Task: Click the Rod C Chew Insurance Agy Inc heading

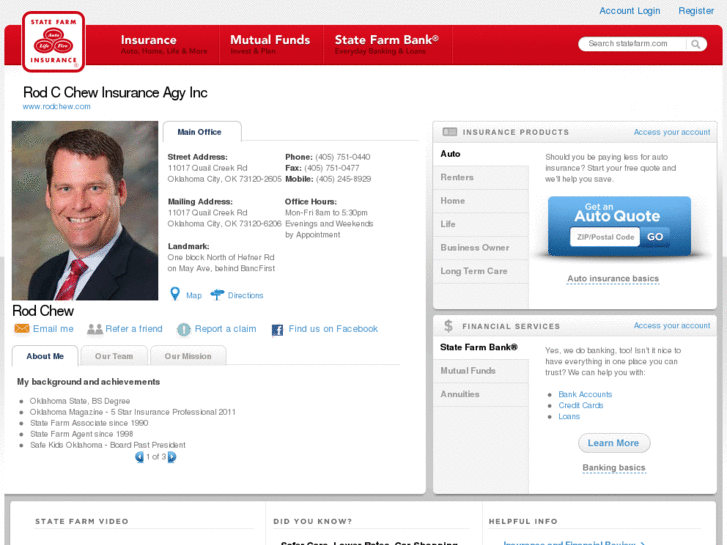Action: point(115,92)
